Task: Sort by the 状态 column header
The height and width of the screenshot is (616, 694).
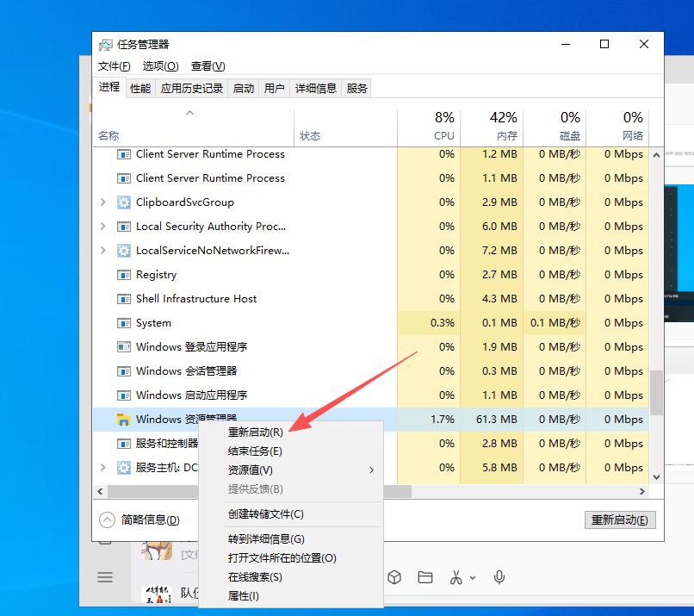Action: point(345,128)
